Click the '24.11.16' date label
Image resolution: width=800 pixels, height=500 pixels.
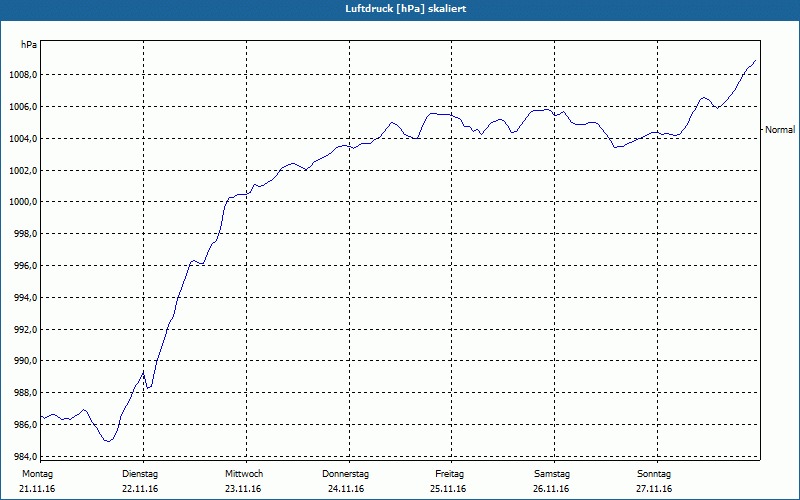click(346, 489)
